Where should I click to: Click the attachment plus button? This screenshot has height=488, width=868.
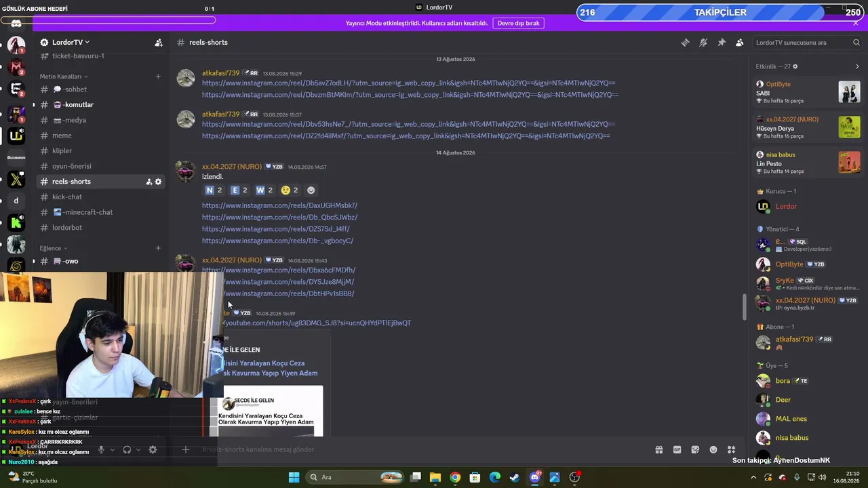[x=185, y=449]
